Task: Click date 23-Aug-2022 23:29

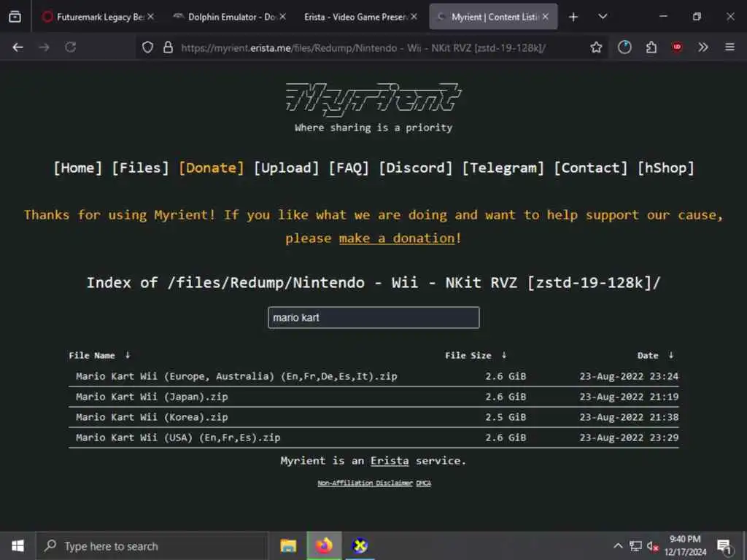Action: (629, 437)
